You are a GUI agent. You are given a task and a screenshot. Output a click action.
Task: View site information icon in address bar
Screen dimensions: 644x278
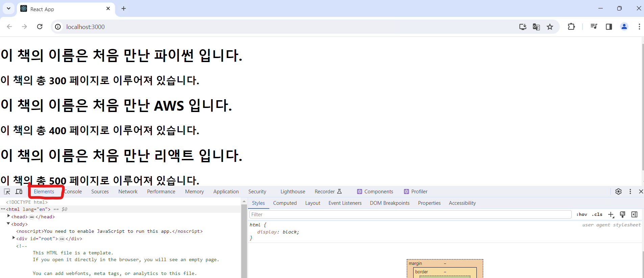point(58,27)
